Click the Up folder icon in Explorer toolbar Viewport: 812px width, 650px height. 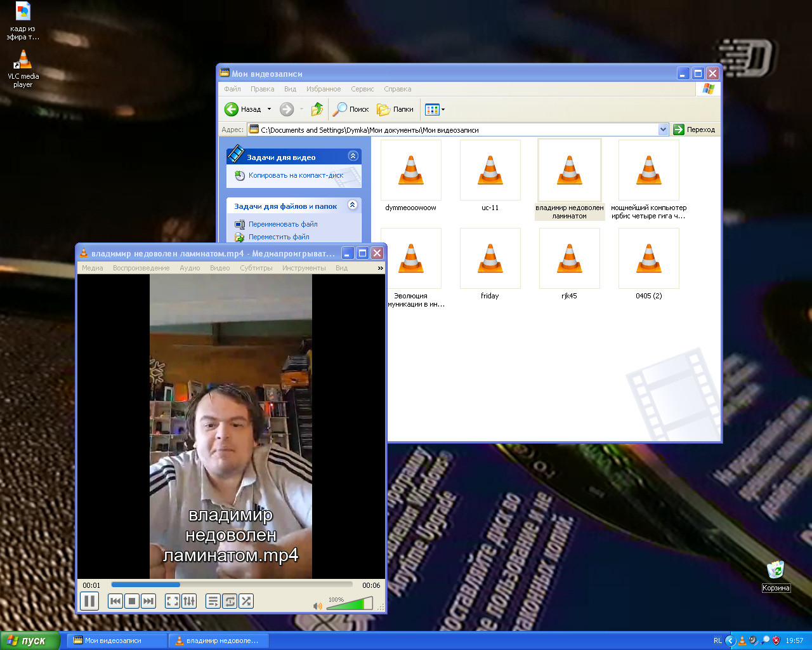[x=317, y=109]
